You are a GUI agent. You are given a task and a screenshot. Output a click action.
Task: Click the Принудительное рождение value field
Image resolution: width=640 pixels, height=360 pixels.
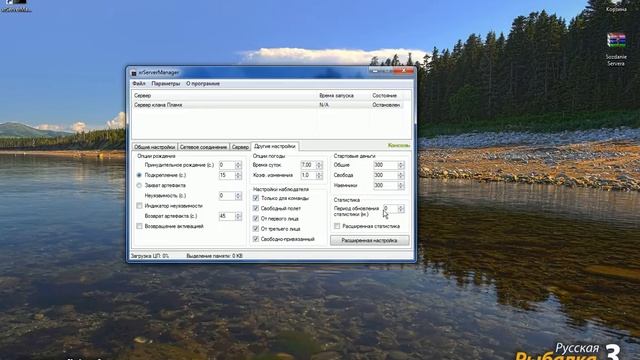click(x=227, y=165)
